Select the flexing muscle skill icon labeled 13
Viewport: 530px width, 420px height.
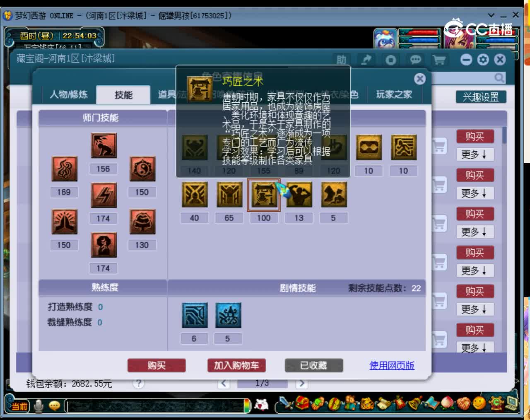tap(299, 194)
